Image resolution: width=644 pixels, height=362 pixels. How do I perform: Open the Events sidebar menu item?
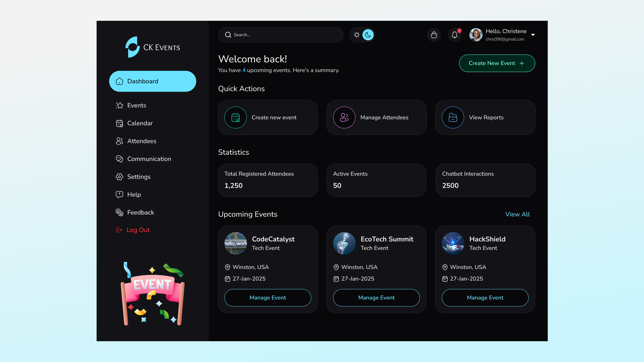click(x=137, y=105)
